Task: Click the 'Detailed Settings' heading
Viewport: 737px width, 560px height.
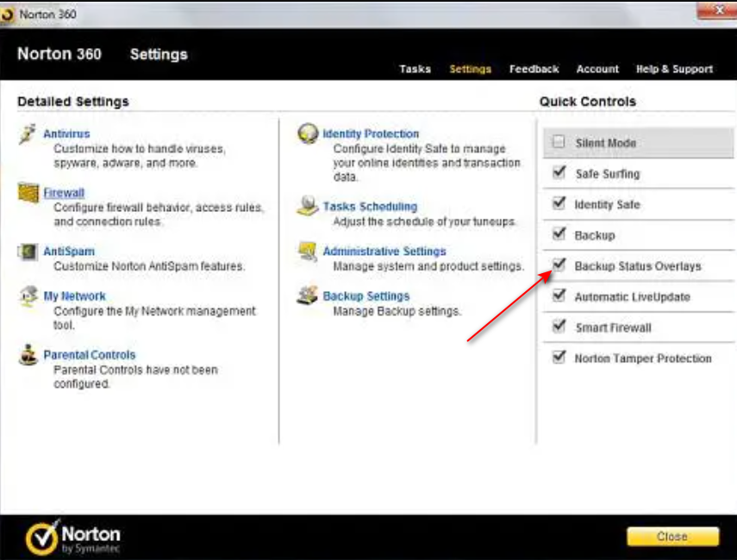Action: (73, 102)
